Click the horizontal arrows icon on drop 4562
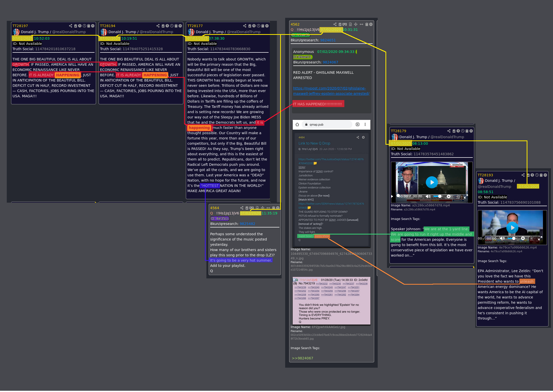Image resolution: width=553 pixels, height=392 pixels. click(361, 24)
